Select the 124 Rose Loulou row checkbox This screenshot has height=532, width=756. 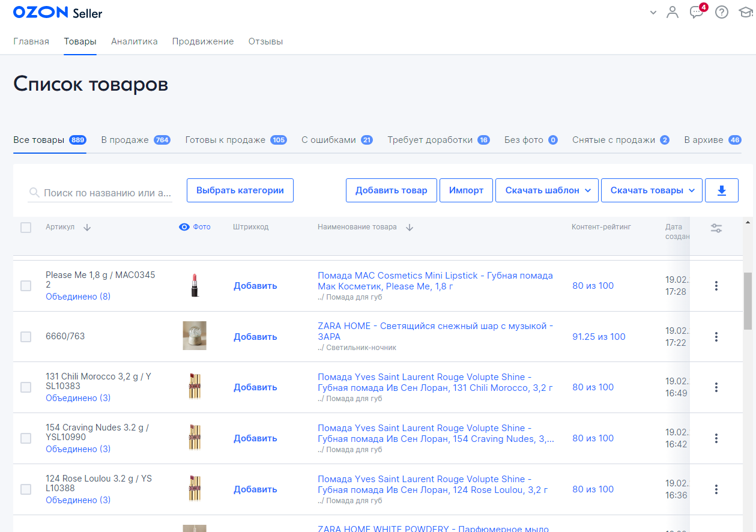[26, 489]
